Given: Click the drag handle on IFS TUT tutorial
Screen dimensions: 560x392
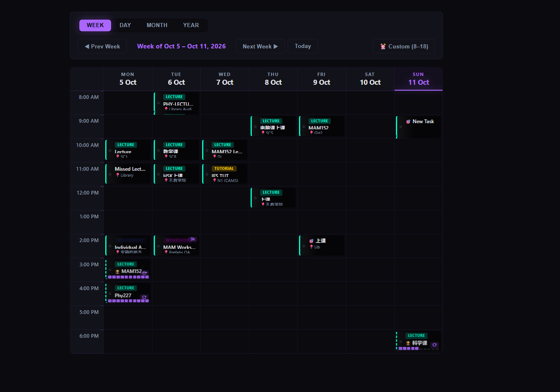Looking at the screenshot, I should pyautogui.click(x=207, y=175).
